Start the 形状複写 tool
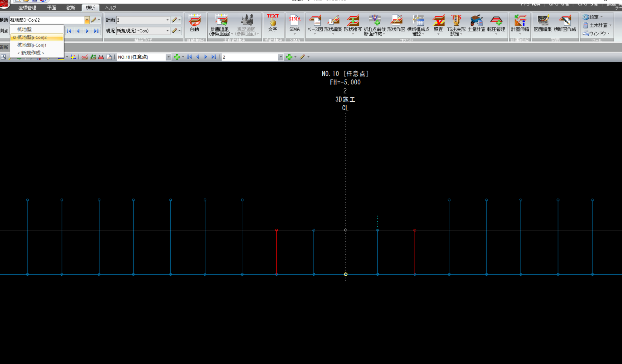 (x=353, y=24)
